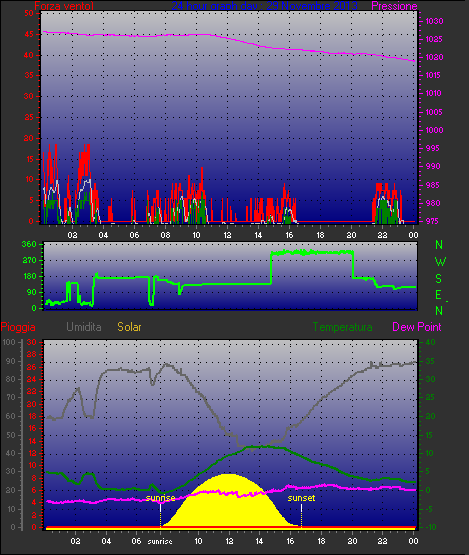
Task: Click the Solar legend label
Action: click(x=129, y=327)
